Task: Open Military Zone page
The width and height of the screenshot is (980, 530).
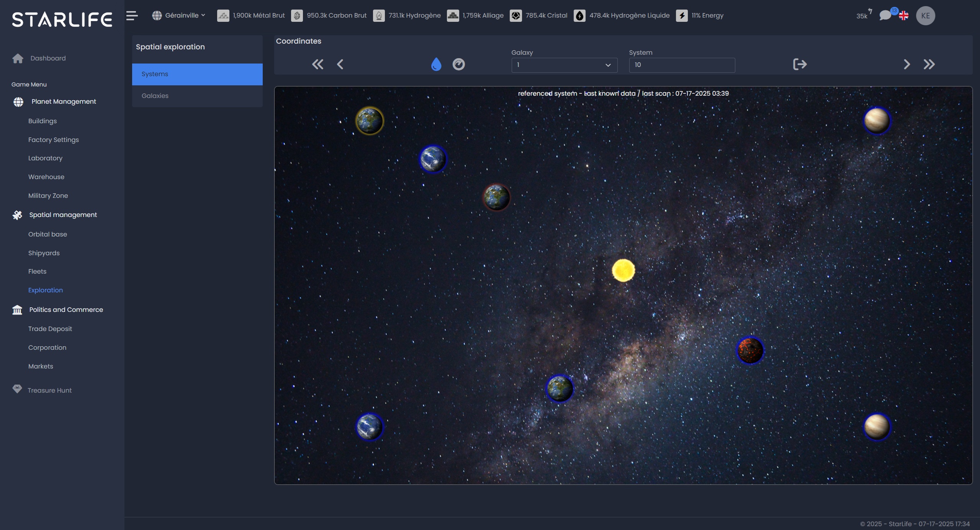Action: click(x=48, y=196)
